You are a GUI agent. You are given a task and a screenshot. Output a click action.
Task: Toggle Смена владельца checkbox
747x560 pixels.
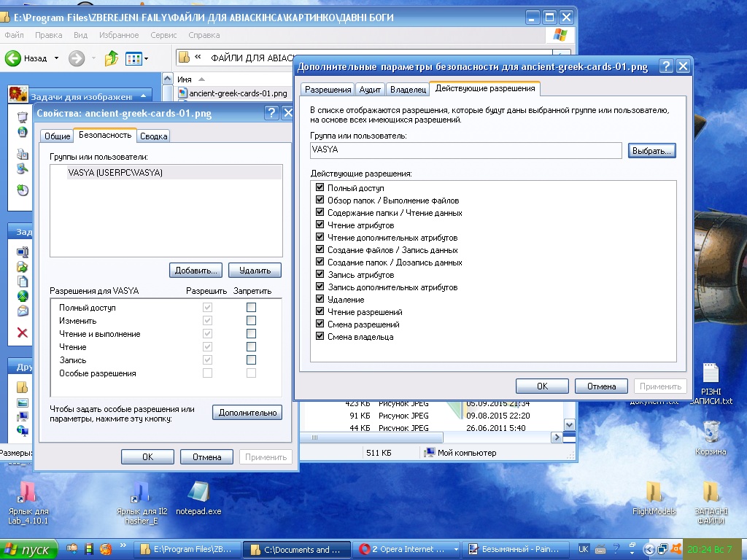tap(320, 335)
